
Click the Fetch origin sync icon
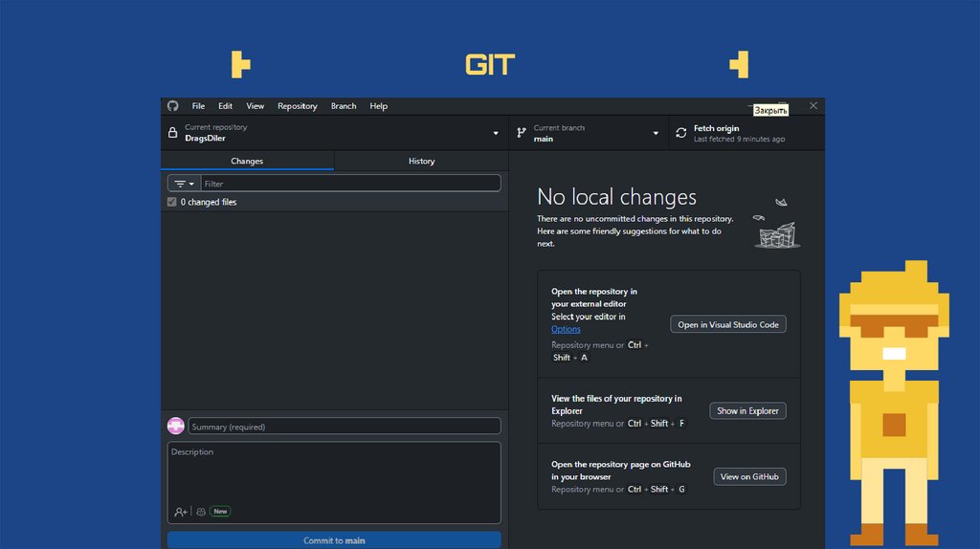680,132
